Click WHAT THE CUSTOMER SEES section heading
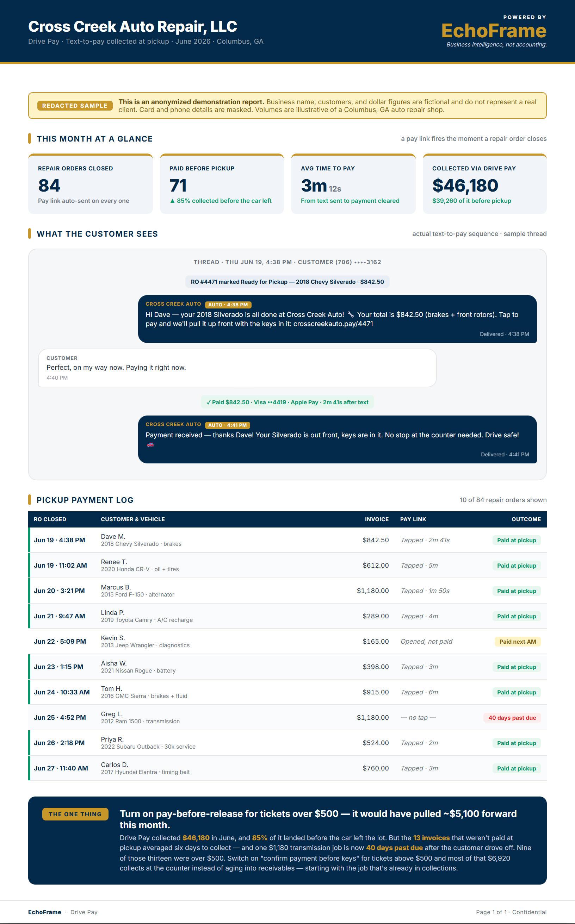575x924 pixels. pos(97,234)
